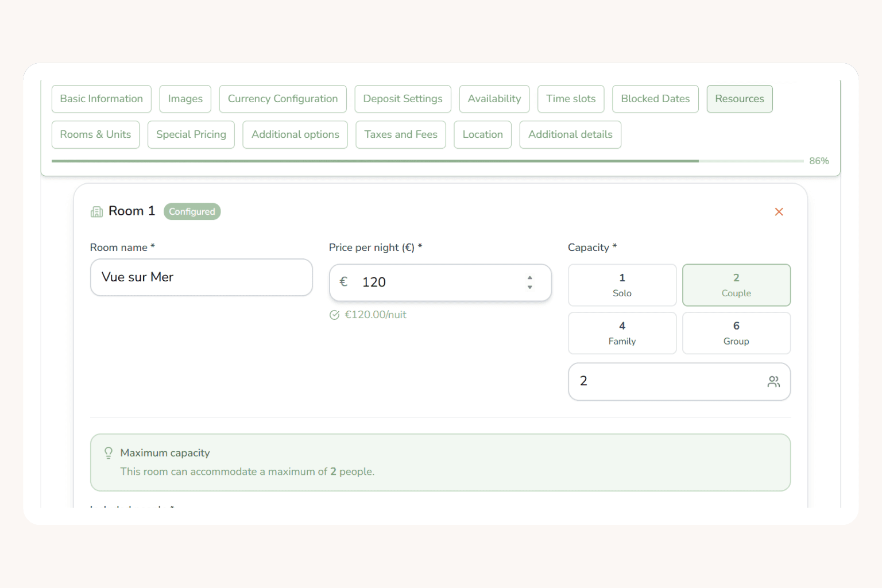This screenshot has height=588, width=882.
Task: Click the euro symbol in price field
Action: [x=343, y=282]
